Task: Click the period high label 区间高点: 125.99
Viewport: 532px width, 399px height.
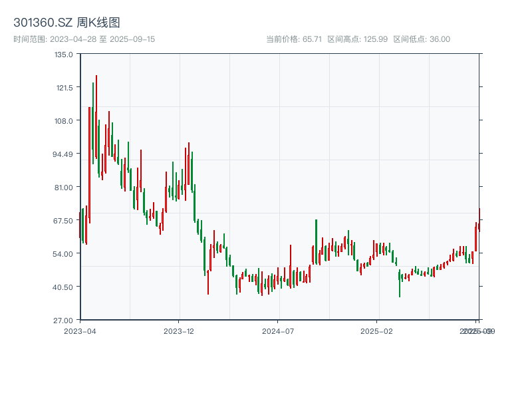Action: pos(357,39)
